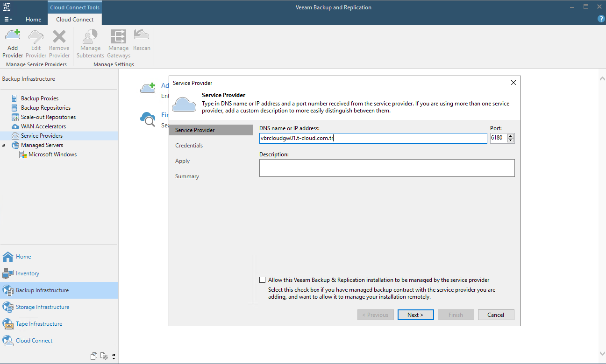Screen dimensions: 606x364
Task: Click the Cancel button
Action: pyautogui.click(x=496, y=315)
